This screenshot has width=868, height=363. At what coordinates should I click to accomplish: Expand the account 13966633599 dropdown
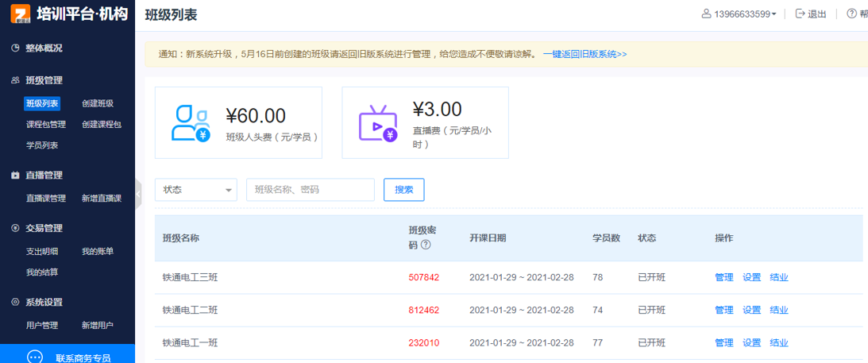pos(774,14)
